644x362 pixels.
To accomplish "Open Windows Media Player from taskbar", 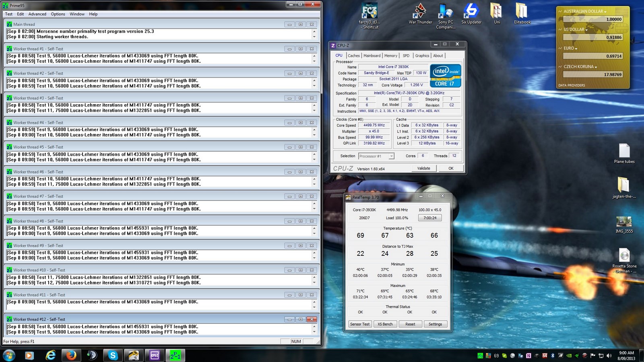I will [29, 355].
